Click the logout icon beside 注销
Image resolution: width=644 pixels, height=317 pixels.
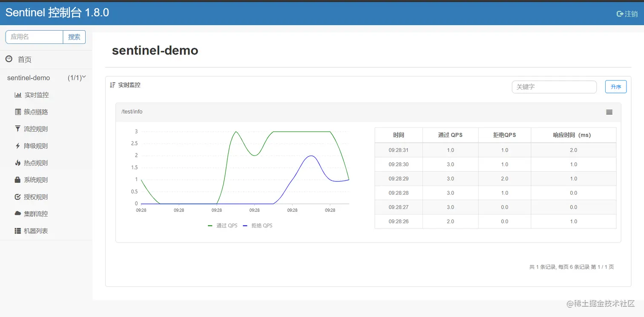click(620, 14)
